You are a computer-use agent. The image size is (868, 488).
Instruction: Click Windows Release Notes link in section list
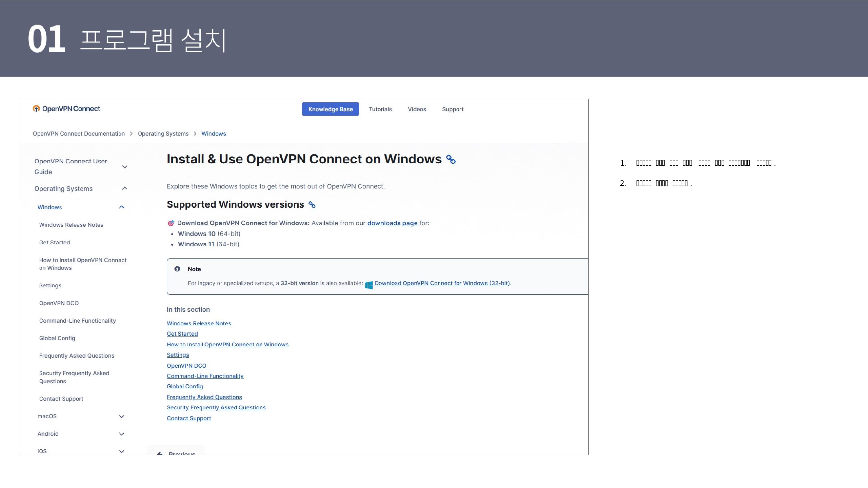pos(199,323)
